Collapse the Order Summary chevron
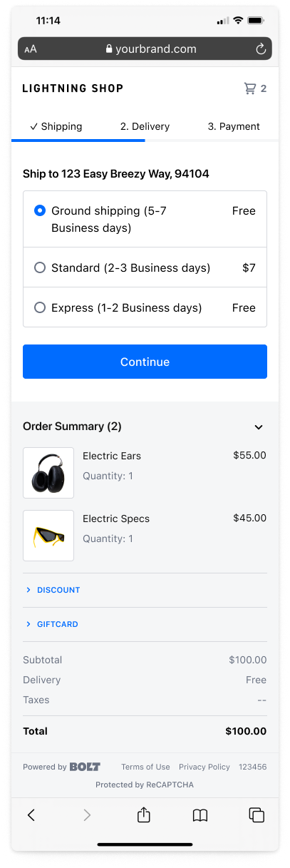Viewport: 290px width, 868px height. pos(259,427)
